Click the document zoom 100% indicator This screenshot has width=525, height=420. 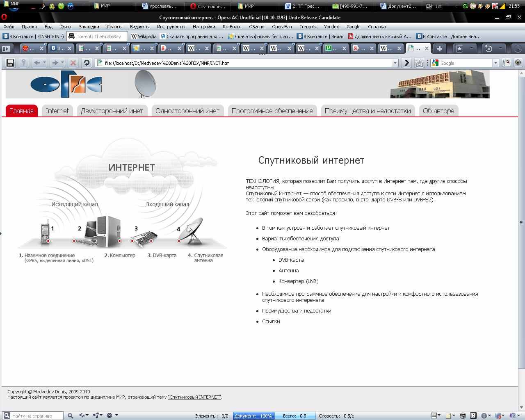[253, 415]
